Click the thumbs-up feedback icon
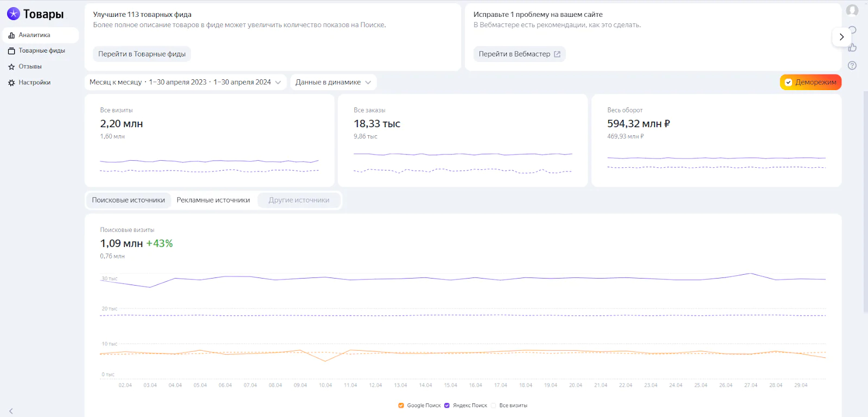Screen dimensions: 868x417 [x=852, y=48]
